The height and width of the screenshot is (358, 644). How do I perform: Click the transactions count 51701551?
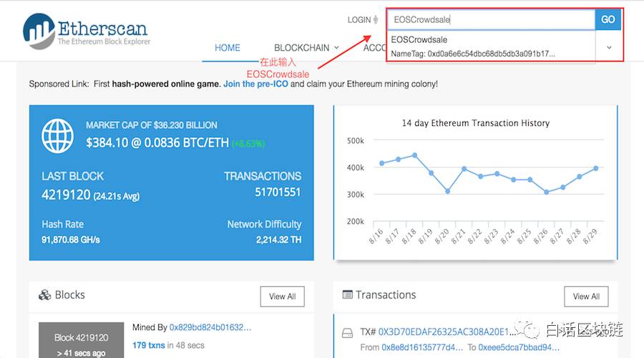tap(278, 192)
